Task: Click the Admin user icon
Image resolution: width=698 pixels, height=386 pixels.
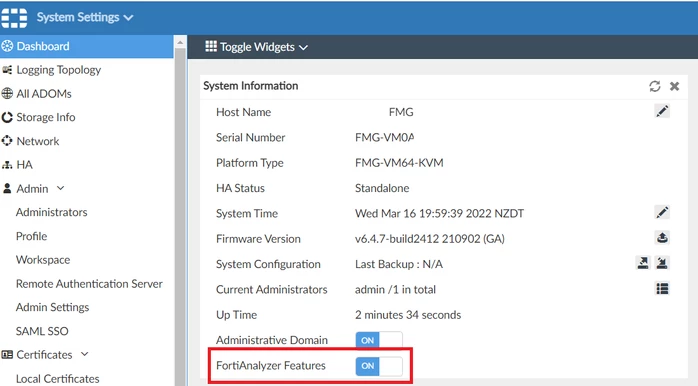Action: 7,188
